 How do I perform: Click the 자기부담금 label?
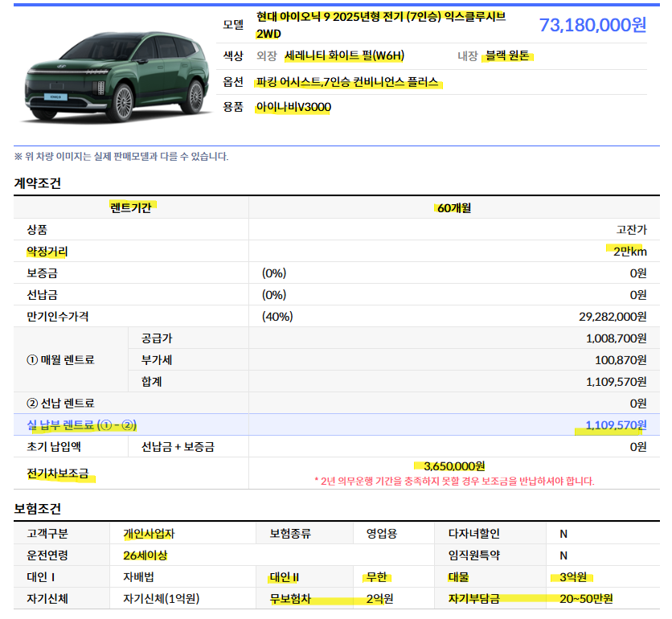(474, 599)
